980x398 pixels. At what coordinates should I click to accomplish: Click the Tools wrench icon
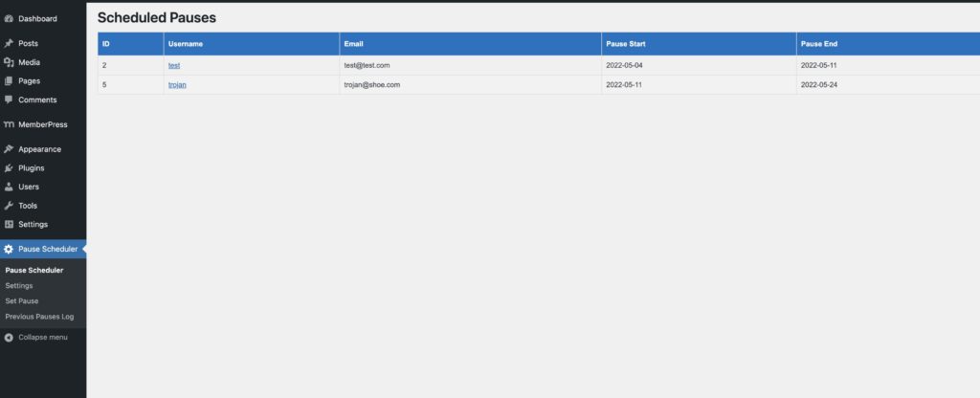click(9, 206)
